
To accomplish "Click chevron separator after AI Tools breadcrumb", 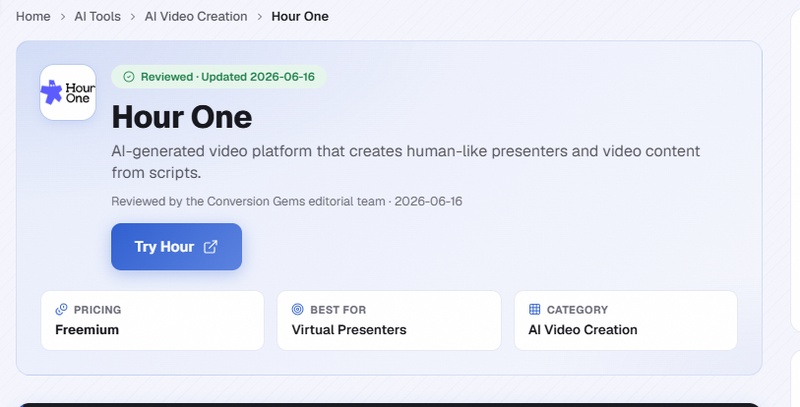I will coord(133,17).
